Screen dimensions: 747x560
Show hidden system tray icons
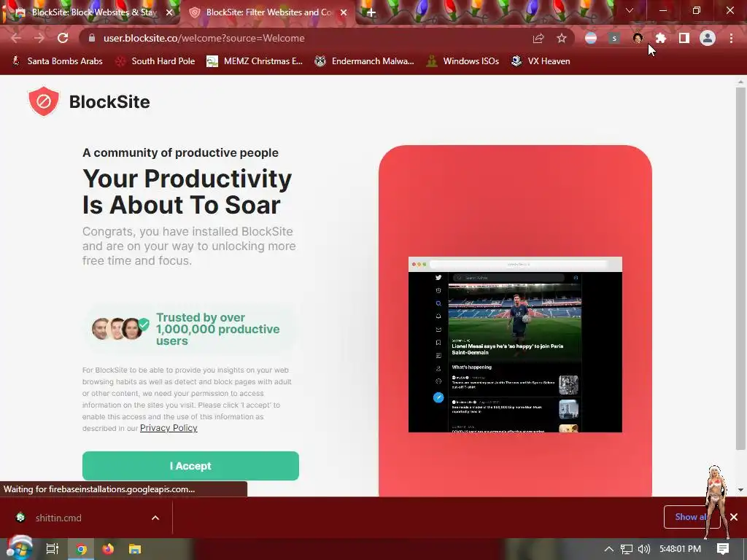(x=609, y=549)
